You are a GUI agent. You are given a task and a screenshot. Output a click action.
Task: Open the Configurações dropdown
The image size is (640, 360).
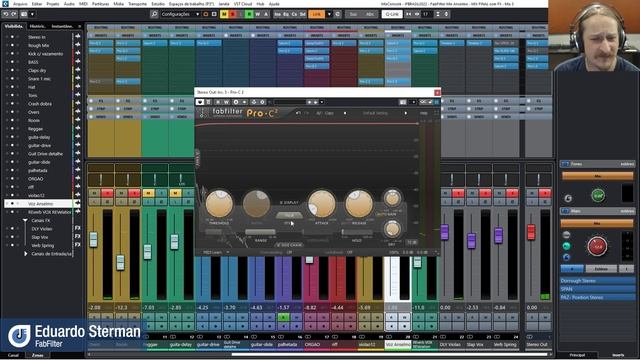pyautogui.click(x=180, y=14)
